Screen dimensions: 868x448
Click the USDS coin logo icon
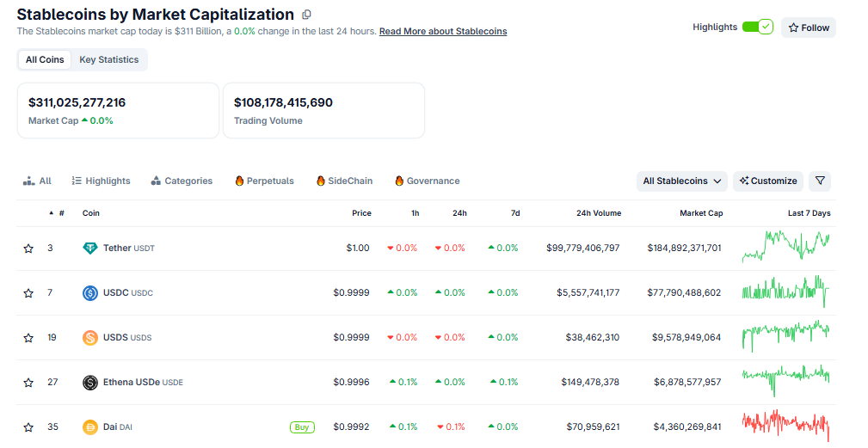pyautogui.click(x=90, y=338)
